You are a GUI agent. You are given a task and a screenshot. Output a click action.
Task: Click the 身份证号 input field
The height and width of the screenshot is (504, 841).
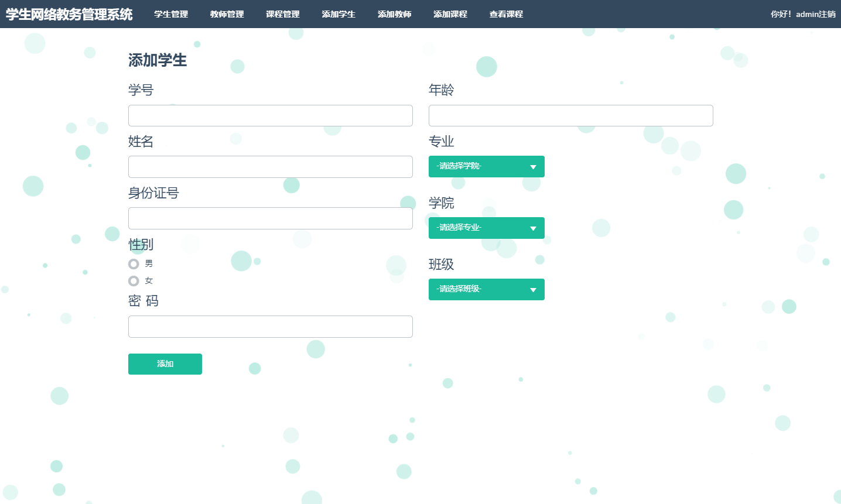click(x=270, y=218)
